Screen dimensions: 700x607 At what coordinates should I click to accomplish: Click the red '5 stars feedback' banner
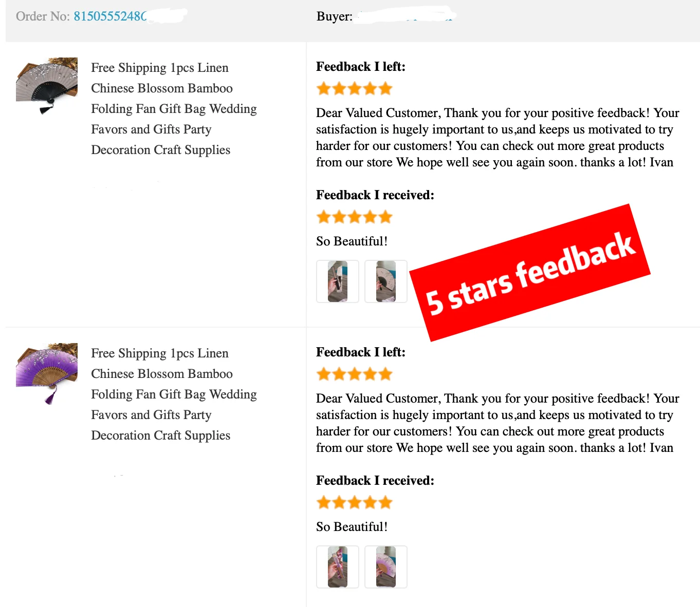pyautogui.click(x=530, y=273)
